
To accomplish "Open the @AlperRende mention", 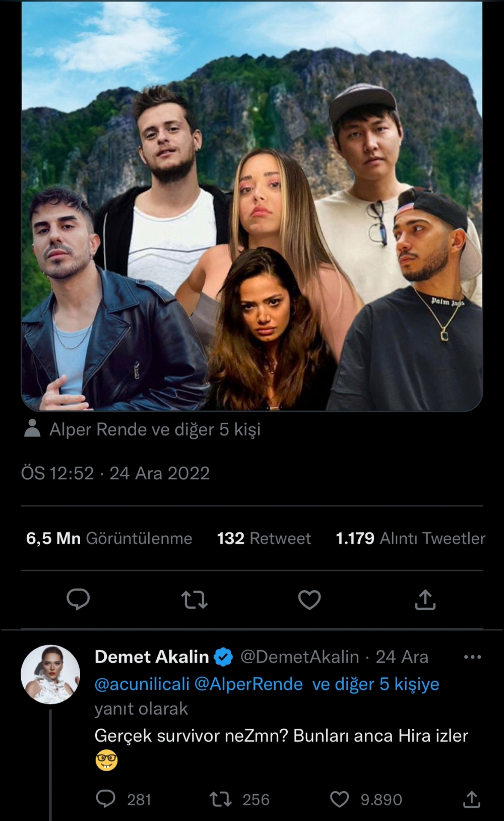I will [x=248, y=684].
